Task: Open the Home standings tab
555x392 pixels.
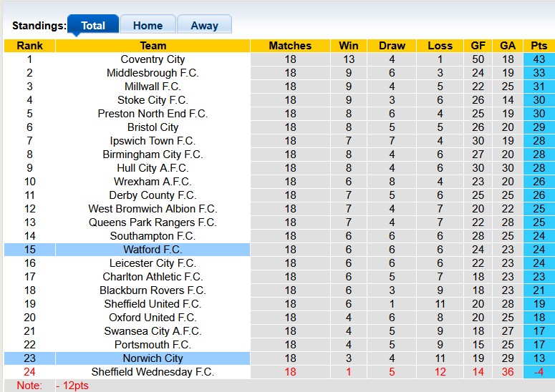Action: click(148, 25)
